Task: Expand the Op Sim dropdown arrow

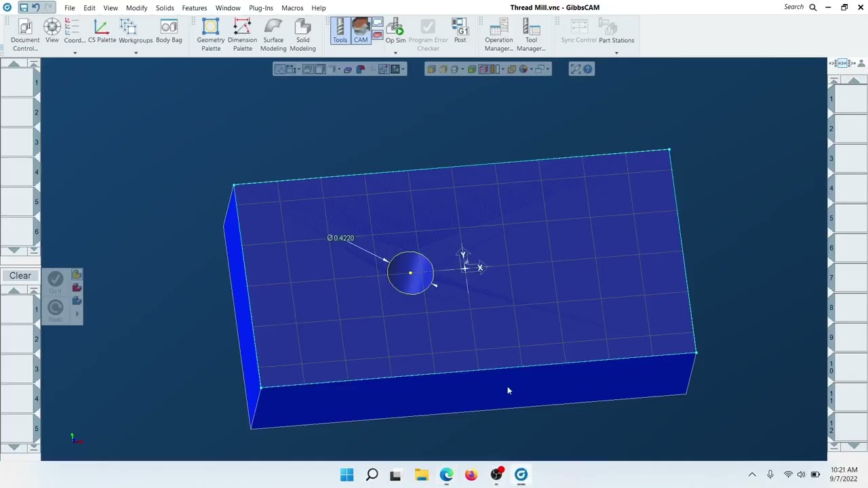Action: (395, 53)
